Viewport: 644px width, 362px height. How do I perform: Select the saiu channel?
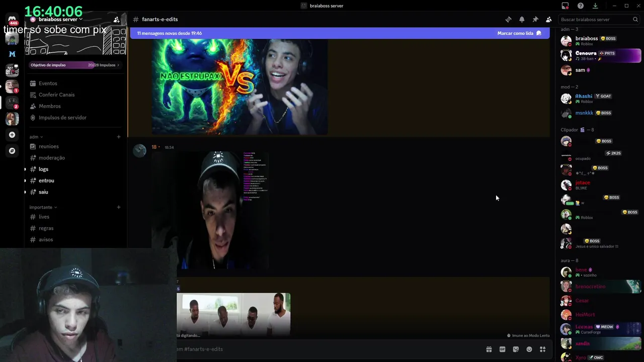point(75,192)
